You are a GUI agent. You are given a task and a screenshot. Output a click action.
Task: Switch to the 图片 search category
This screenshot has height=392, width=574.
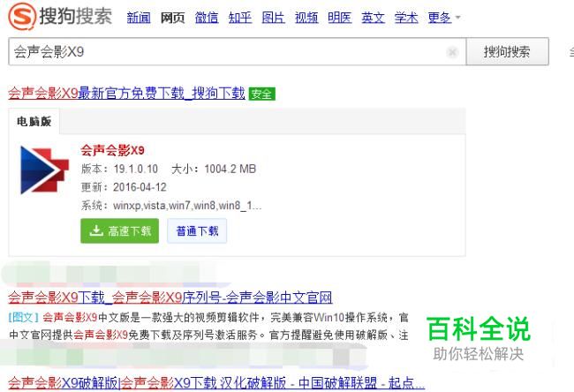(273, 17)
